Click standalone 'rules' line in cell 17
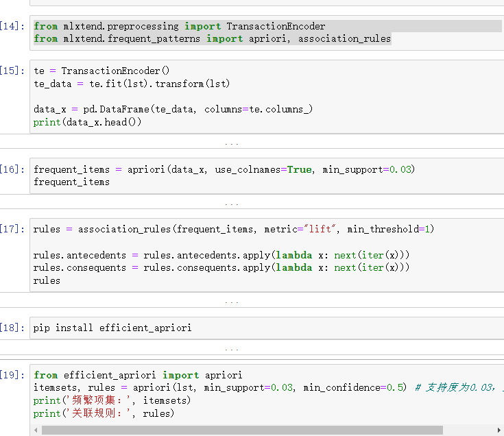The height and width of the screenshot is (436, 504). (x=47, y=281)
